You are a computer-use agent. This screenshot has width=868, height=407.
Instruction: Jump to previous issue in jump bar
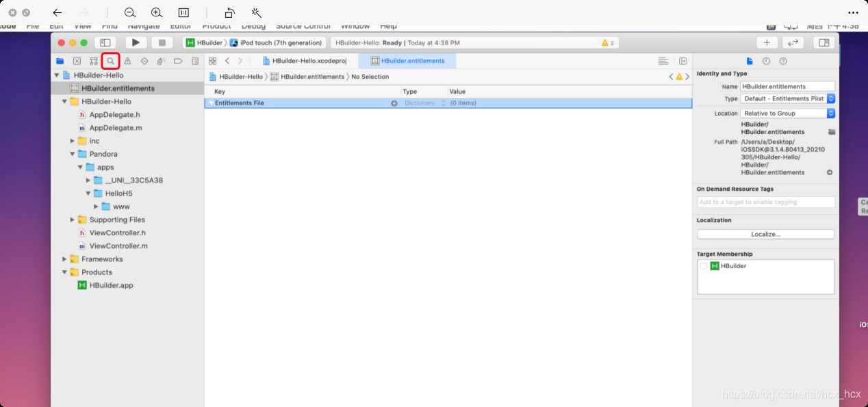[672, 77]
